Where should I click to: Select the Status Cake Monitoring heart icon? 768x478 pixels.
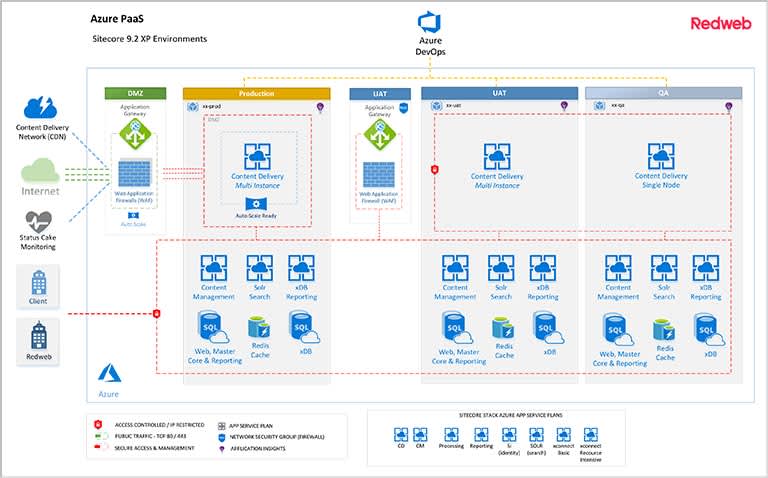(38, 222)
